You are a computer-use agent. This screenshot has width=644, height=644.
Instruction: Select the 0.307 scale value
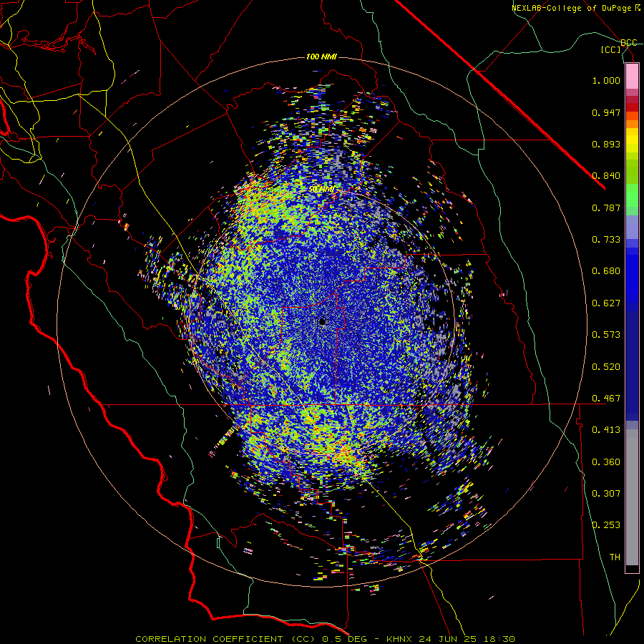[606, 494]
